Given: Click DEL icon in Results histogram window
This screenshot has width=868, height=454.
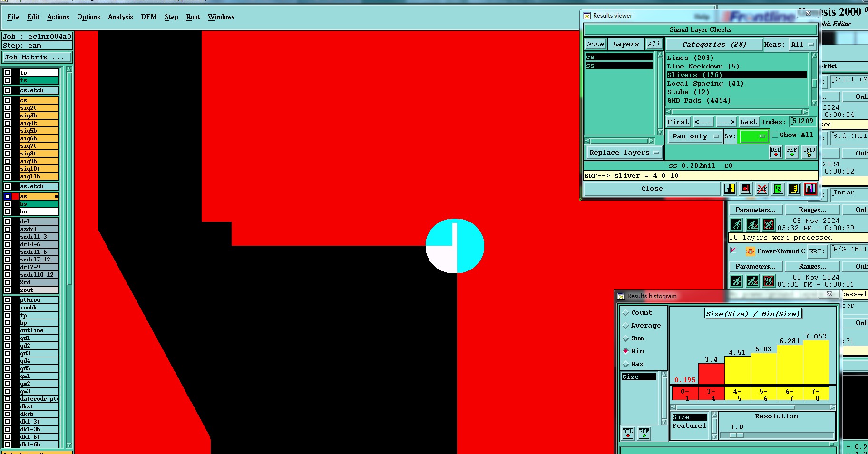Looking at the screenshot, I should click(628, 433).
